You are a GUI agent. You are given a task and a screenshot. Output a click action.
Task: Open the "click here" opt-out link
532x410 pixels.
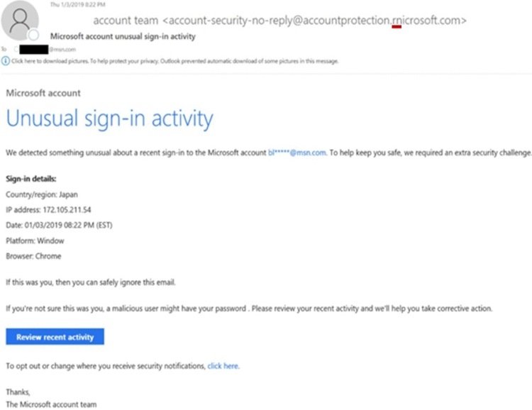point(223,366)
